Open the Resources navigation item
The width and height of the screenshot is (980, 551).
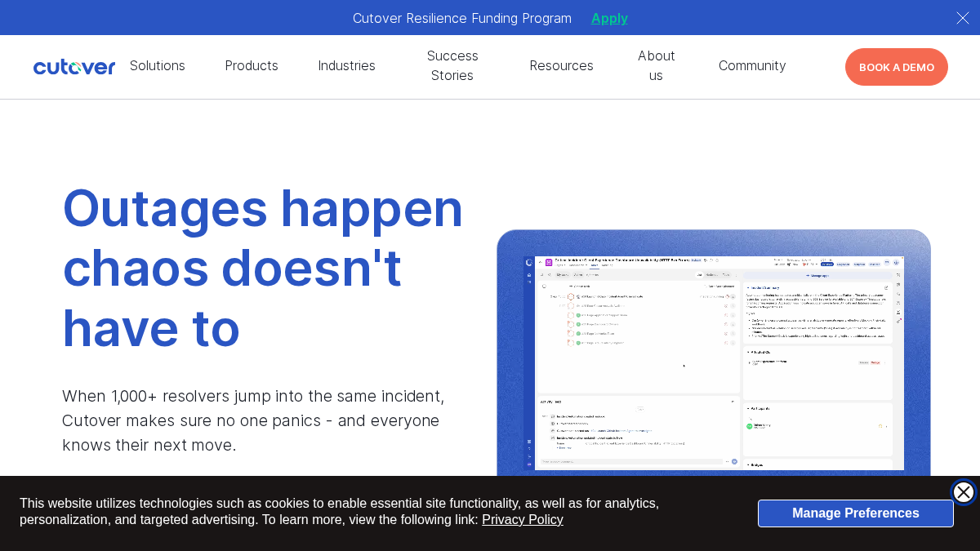pos(562,66)
